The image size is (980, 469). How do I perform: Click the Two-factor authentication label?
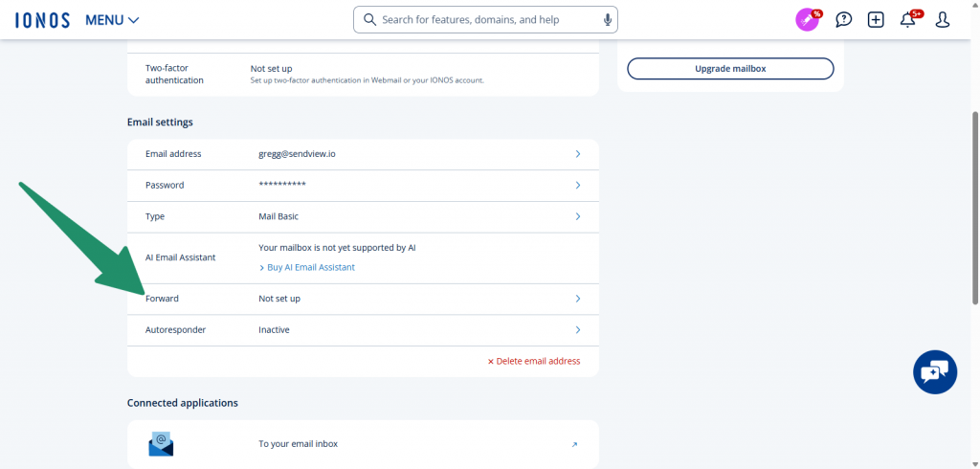pos(174,75)
